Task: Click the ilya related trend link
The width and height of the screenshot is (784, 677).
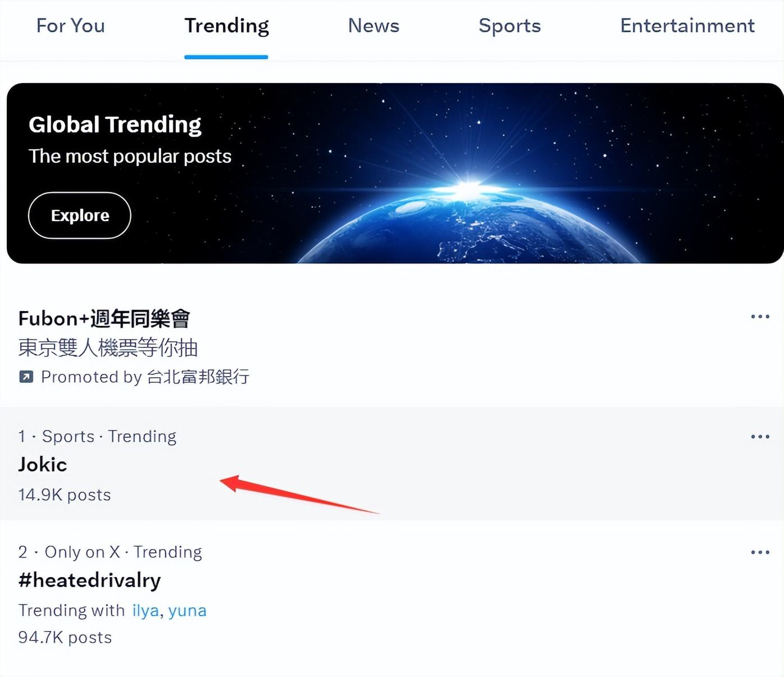Action: coord(145,611)
